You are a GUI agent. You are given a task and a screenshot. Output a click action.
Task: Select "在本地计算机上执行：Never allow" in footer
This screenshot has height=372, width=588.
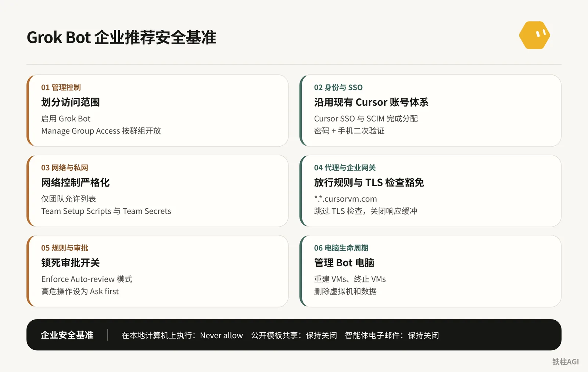pyautogui.click(x=182, y=336)
